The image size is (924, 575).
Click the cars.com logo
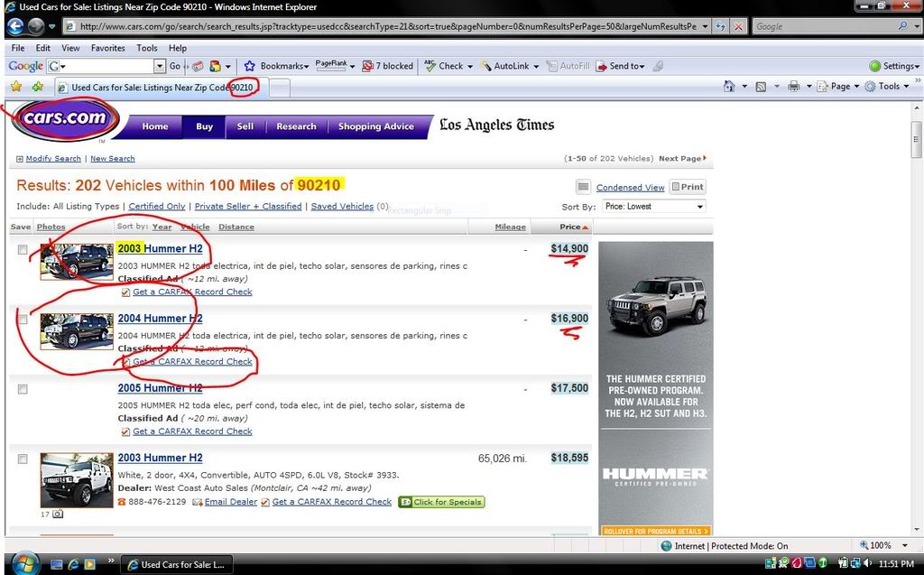[65, 118]
